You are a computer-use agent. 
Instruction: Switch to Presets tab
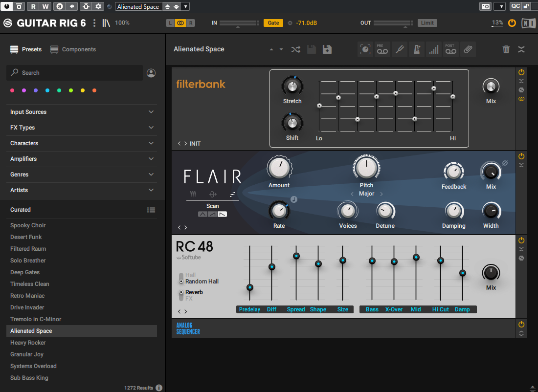click(26, 49)
